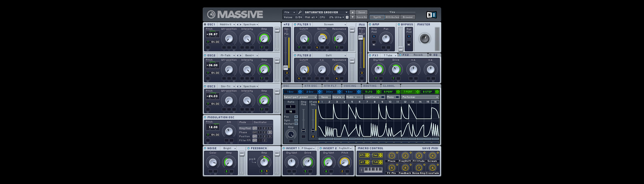The height and width of the screenshot is (184, 644).
Task: Select performer step 16
Action: click(x=435, y=102)
